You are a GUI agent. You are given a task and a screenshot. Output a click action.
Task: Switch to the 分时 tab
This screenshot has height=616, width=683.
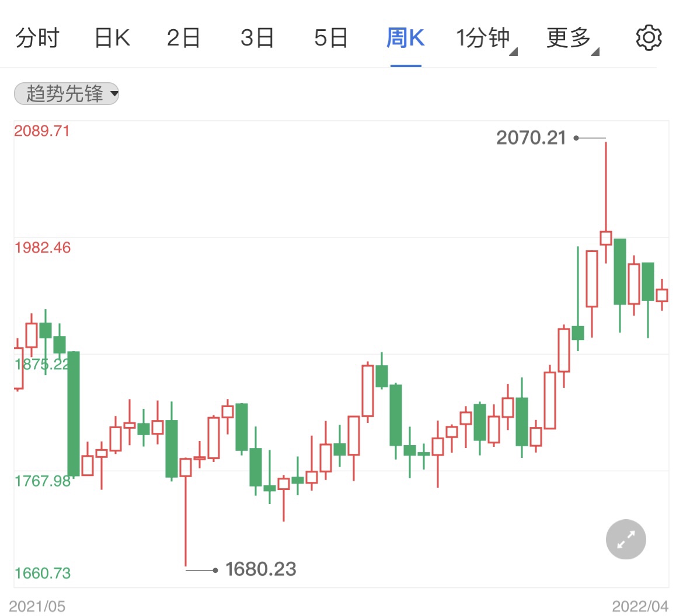(37, 38)
